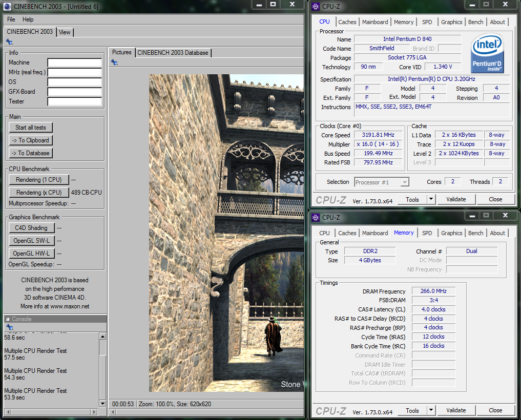Image resolution: width=521 pixels, height=420 pixels.
Task: Click Close in top CPU-Z window
Action: [495, 199]
